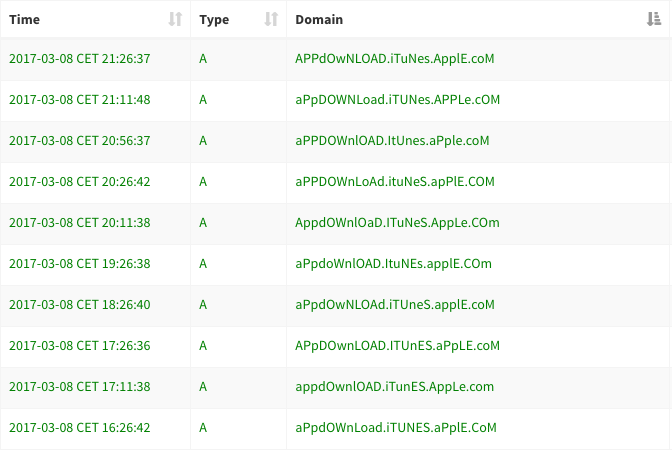Toggle the sort icon in Domain column

(x=654, y=19)
